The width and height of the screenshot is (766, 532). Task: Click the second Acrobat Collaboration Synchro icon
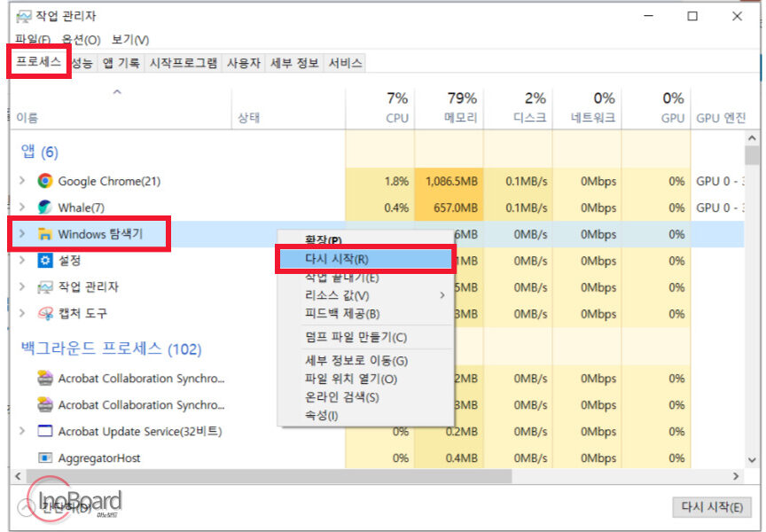(45, 404)
